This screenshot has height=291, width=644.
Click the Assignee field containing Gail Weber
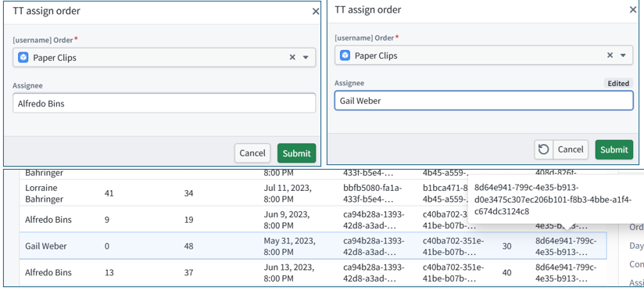pyautogui.click(x=484, y=101)
